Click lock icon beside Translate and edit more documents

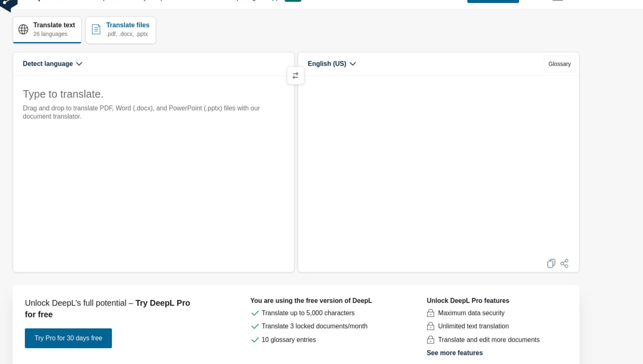point(431,339)
